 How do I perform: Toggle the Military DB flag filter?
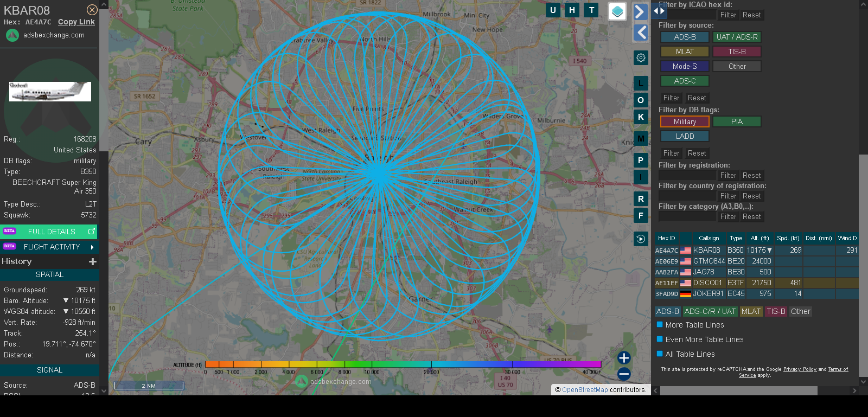click(x=685, y=121)
